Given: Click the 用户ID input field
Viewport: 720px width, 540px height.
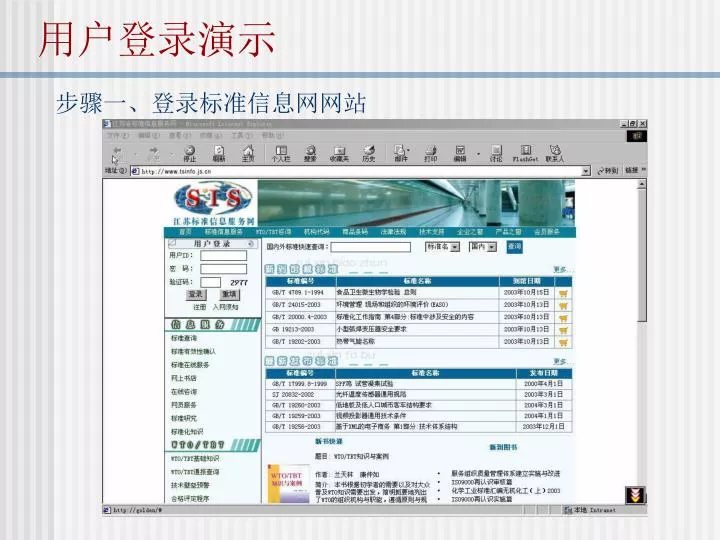Looking at the screenshot, I should [x=223, y=256].
